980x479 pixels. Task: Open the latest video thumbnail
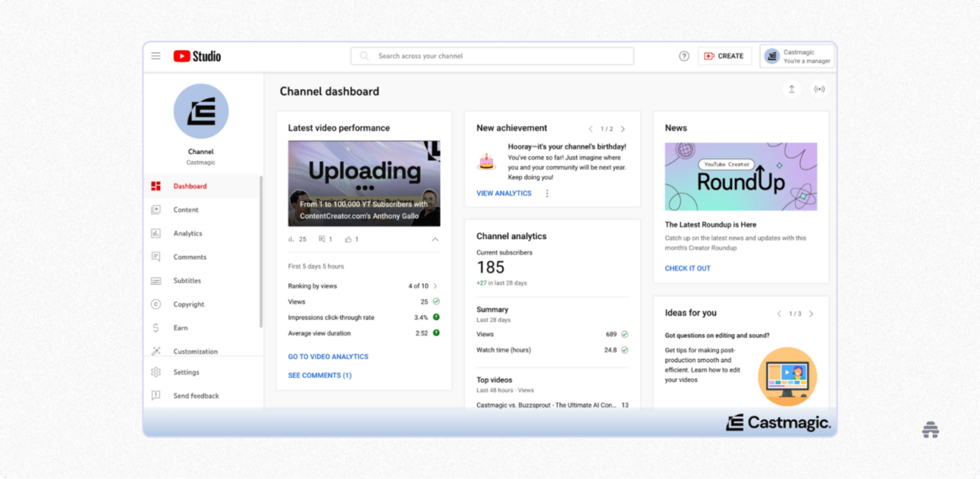pyautogui.click(x=364, y=183)
